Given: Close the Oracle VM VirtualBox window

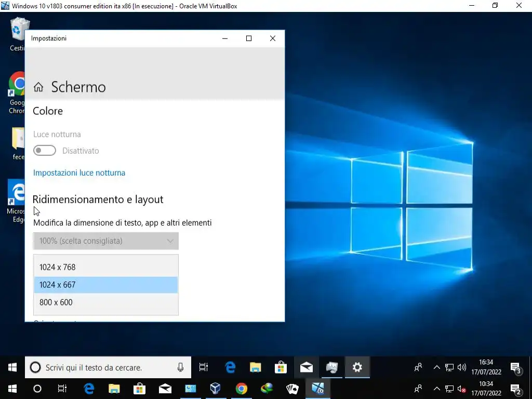Looking at the screenshot, I should point(519,6).
